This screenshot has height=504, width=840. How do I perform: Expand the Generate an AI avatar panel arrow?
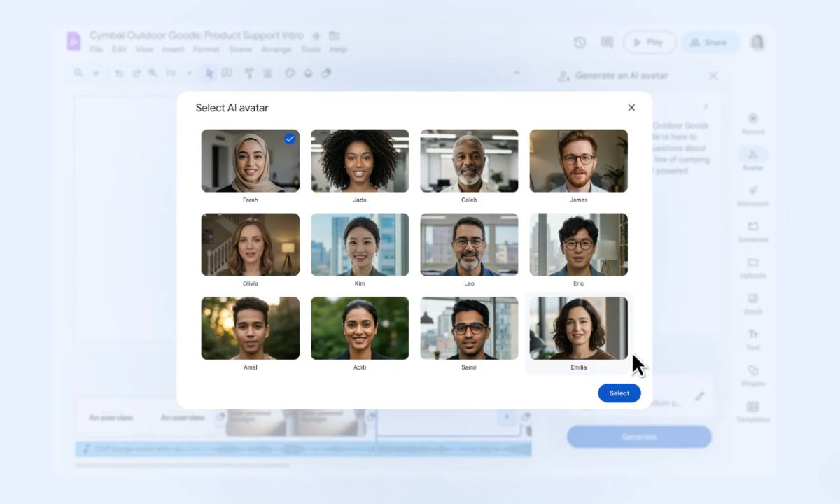(x=706, y=106)
